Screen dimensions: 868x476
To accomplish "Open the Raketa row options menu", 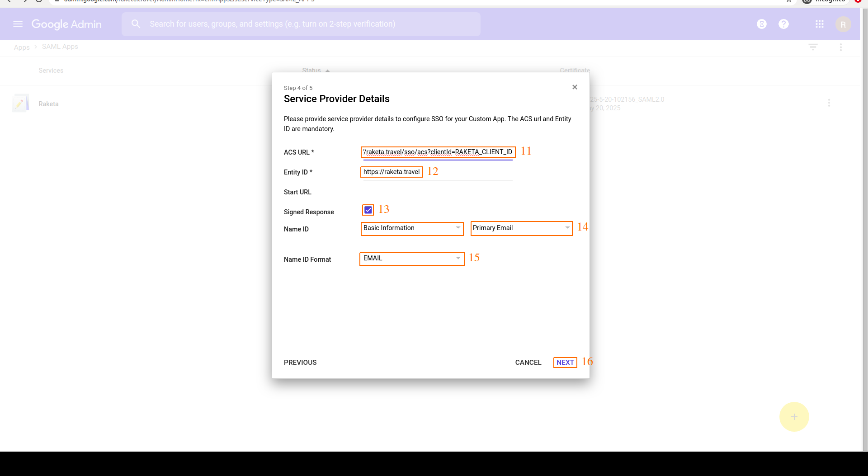I will [829, 103].
